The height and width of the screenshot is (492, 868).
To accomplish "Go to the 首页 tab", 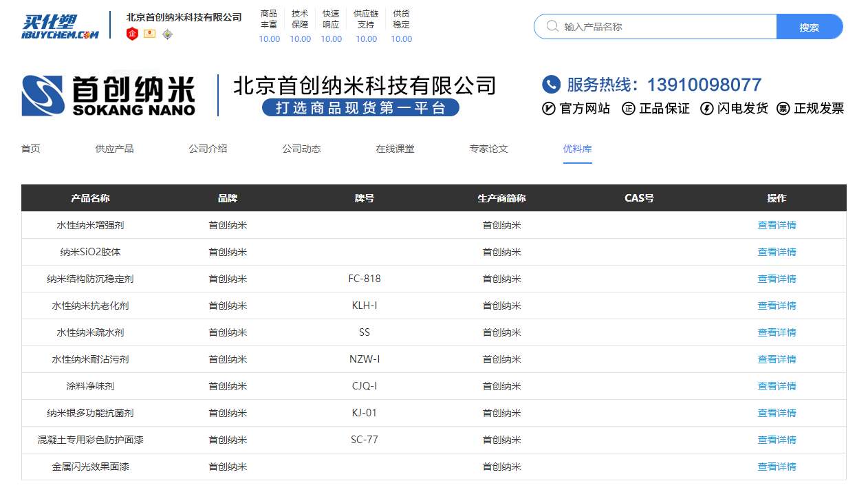I will tap(31, 149).
